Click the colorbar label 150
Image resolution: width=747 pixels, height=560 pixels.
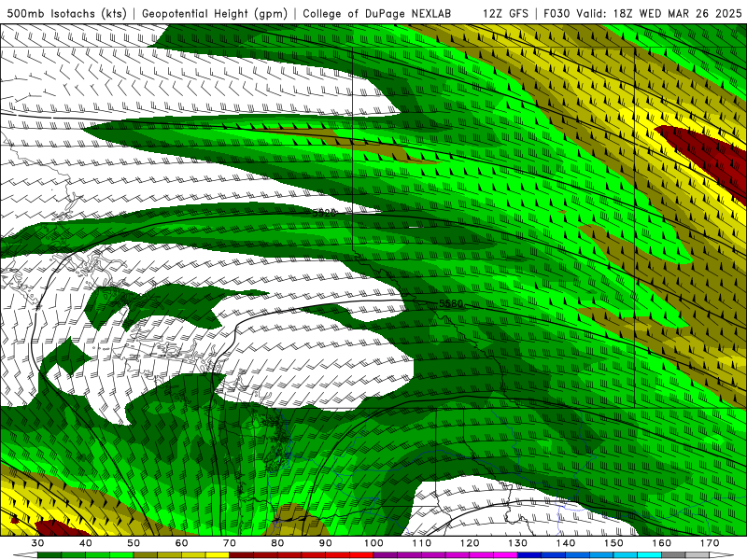[614, 543]
